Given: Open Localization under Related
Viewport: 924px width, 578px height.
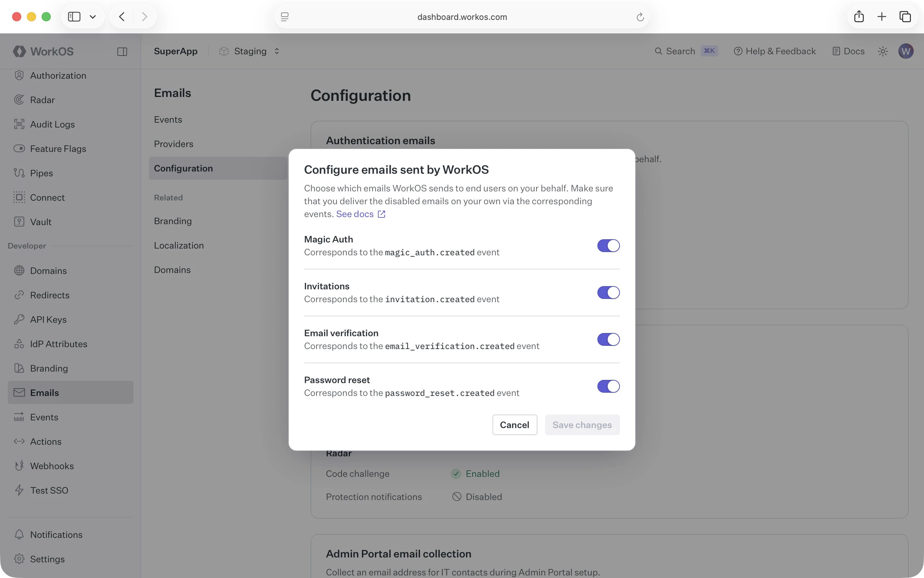Looking at the screenshot, I should coord(179,245).
